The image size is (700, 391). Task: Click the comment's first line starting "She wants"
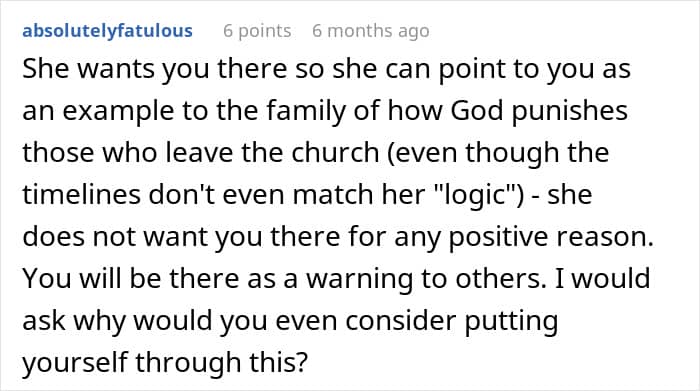(326, 69)
